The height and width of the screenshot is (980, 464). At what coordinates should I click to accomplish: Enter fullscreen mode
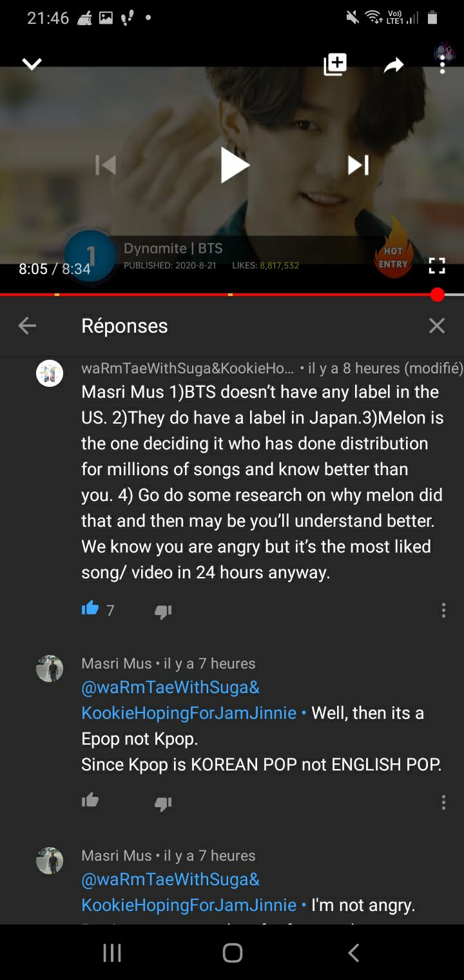437,266
